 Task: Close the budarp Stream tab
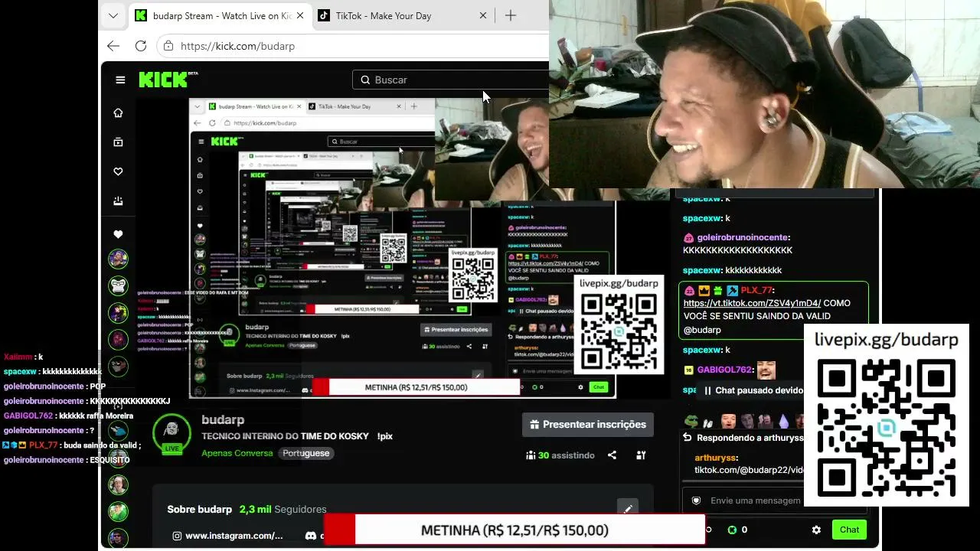pos(300,15)
